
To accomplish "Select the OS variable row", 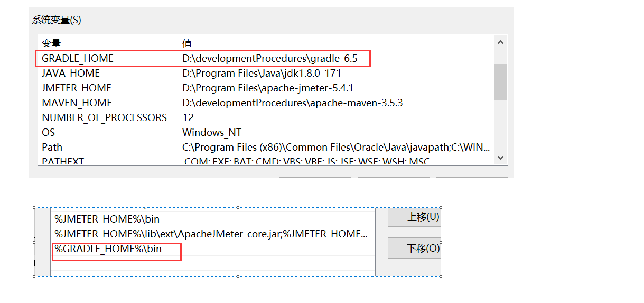I will pyautogui.click(x=265, y=132).
